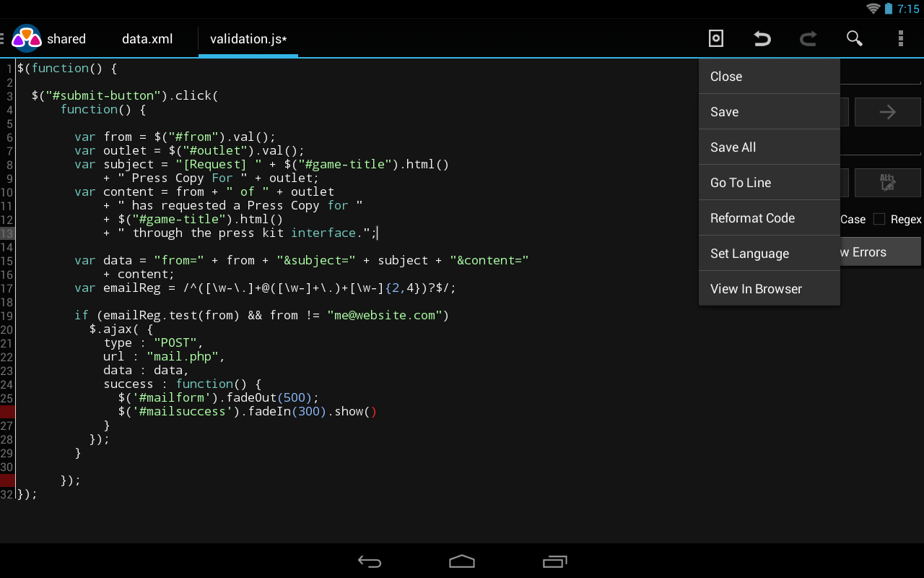This screenshot has height=578, width=924.
Task: Click the "#game-title" string on line 8
Action: click(344, 164)
